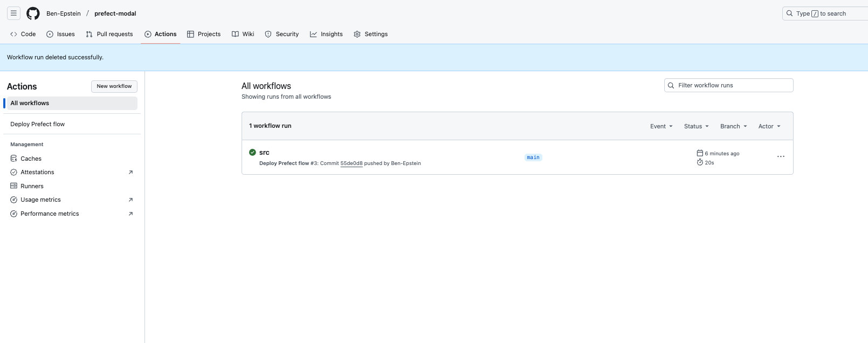The height and width of the screenshot is (343, 868).
Task: Switch to the Wiki tab
Action: 243,34
